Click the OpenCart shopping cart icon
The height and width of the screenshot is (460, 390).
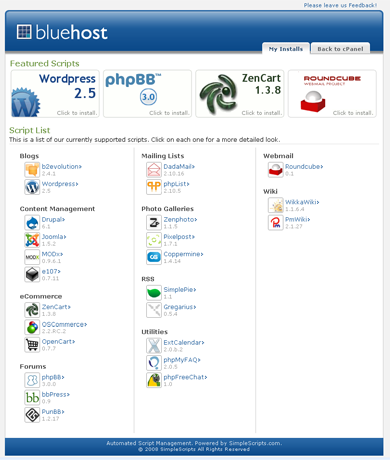click(x=32, y=345)
